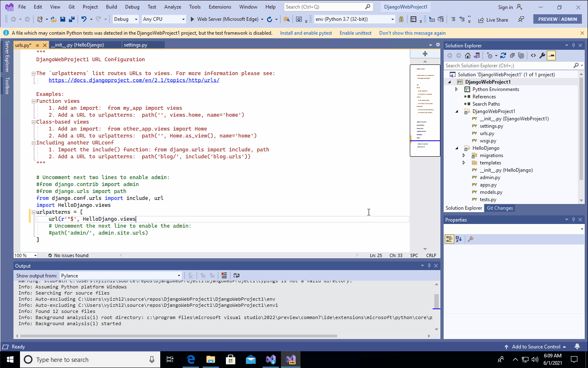Open the Show output from dropdown
This screenshot has width=588, height=368.
178,275
